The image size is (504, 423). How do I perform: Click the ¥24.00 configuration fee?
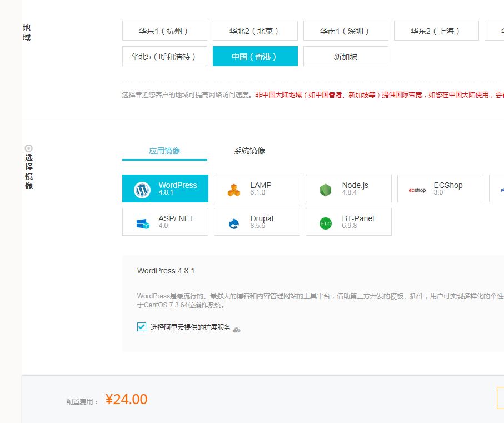point(126,399)
